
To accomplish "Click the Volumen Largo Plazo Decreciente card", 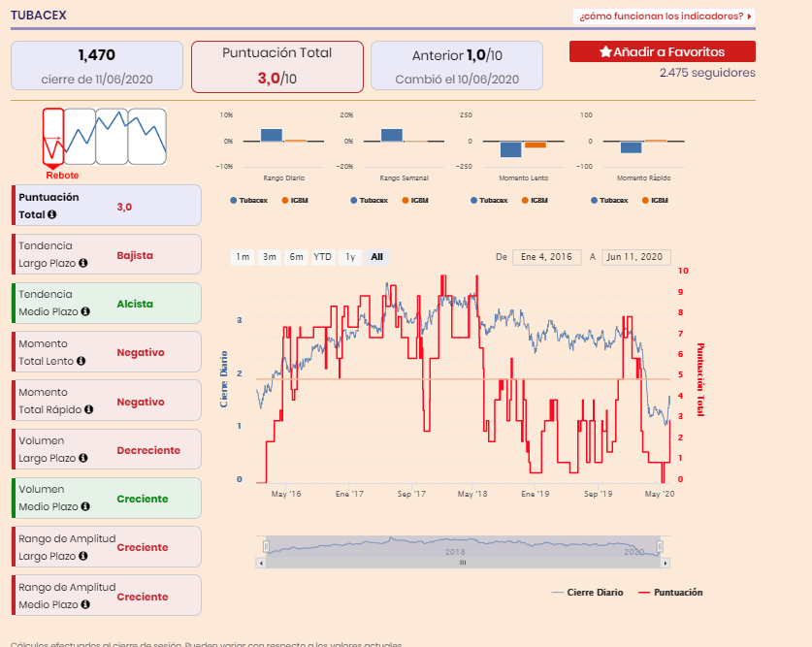I will pyautogui.click(x=107, y=449).
